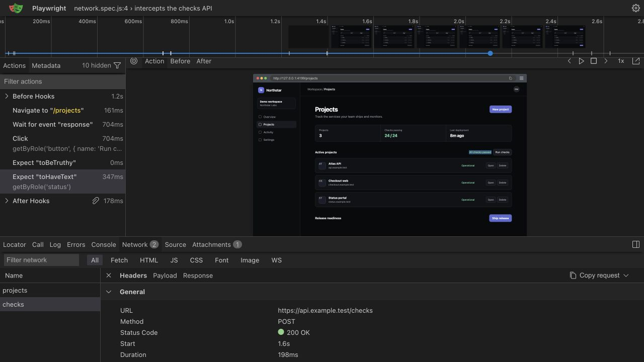
Task: Toggle the split panel layout icon
Action: pos(635,244)
